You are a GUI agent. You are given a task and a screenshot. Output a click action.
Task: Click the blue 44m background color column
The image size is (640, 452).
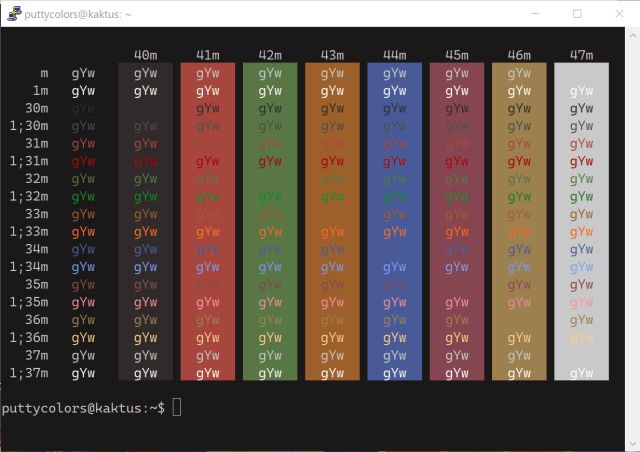pyautogui.click(x=394, y=221)
